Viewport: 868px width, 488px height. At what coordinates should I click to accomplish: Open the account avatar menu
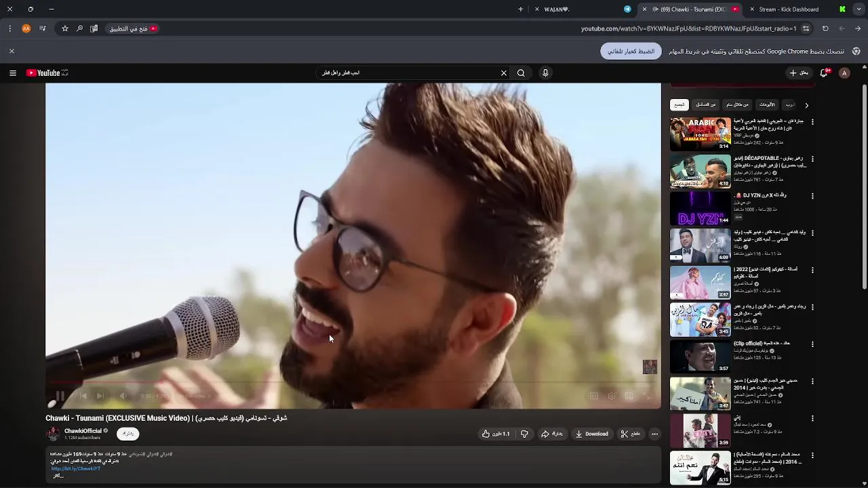click(x=844, y=73)
